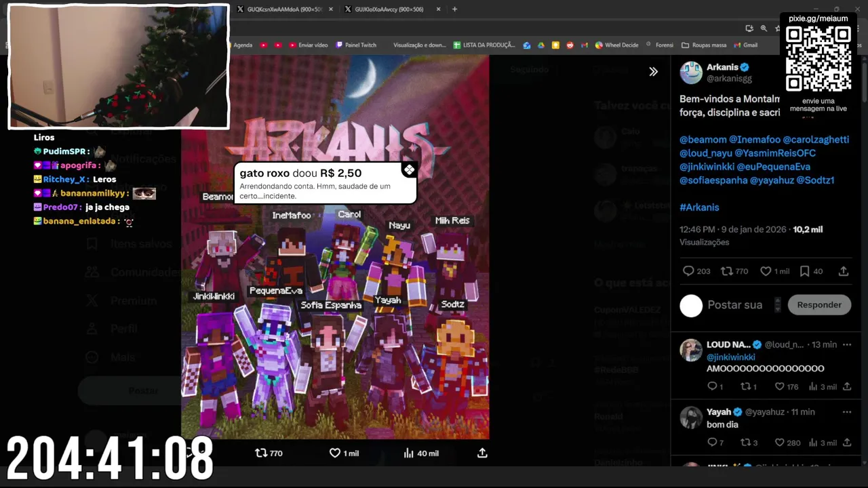Open 'Visualização e down...' bookmark
The height and width of the screenshot is (488, 868).
tap(420, 45)
